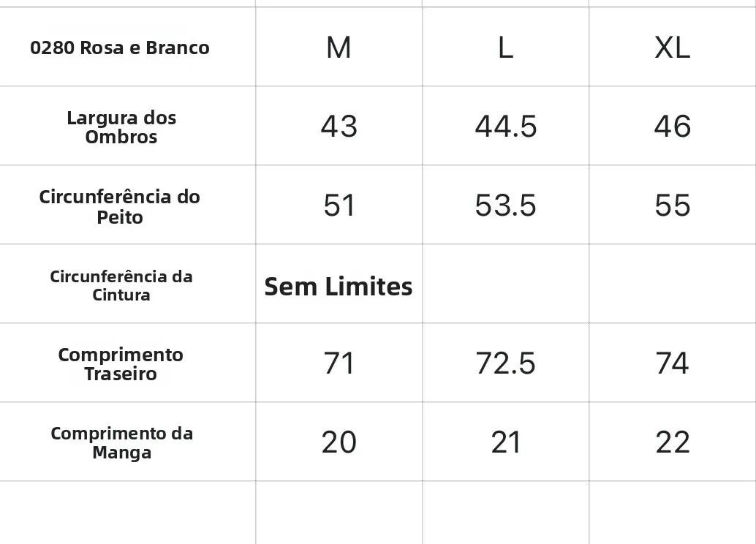Viewport: 756px width, 544px height.
Task: Click back length value 74
Action: point(672,363)
